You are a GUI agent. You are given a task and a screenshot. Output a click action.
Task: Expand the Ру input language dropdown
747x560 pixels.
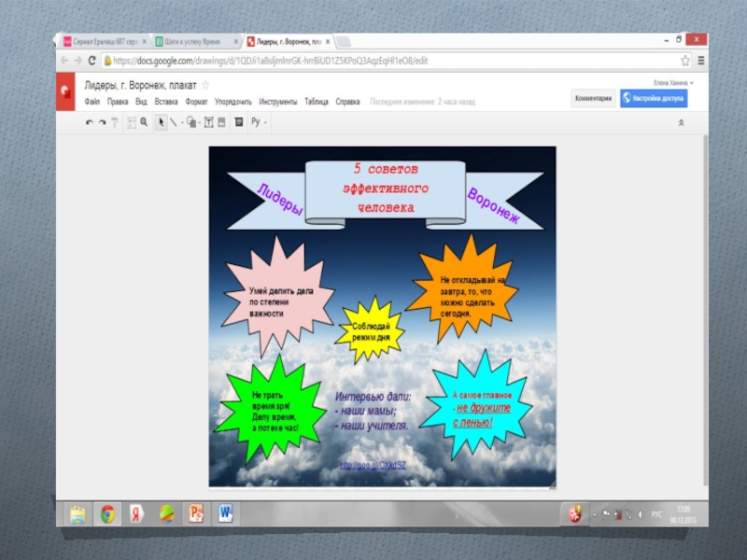[x=259, y=122]
